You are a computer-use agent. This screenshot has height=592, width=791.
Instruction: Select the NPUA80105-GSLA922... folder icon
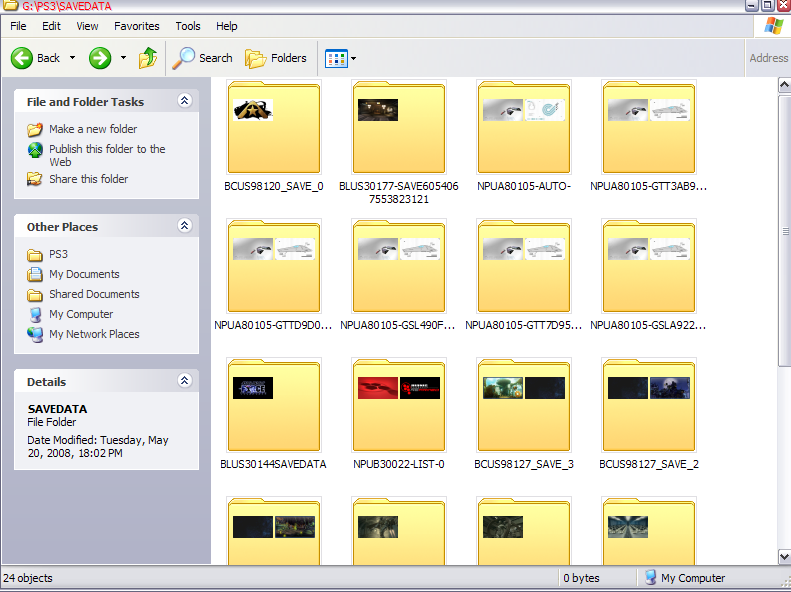[649, 266]
